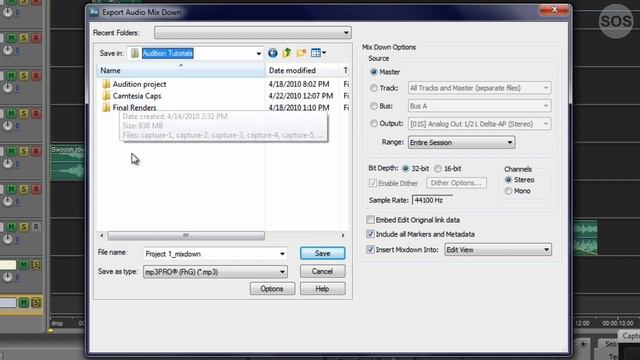The height and width of the screenshot is (360, 640).
Task: Create a new folder in the dialog
Action: click(x=301, y=53)
